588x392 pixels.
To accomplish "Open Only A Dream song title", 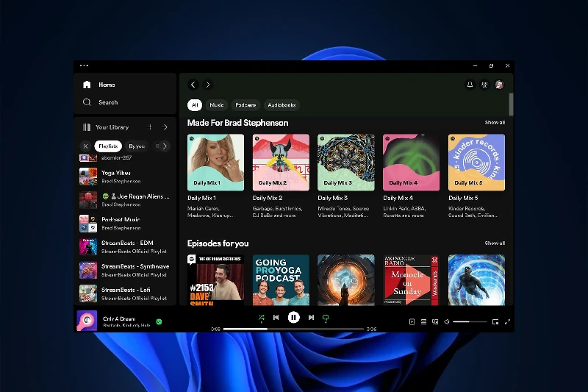I will click(x=119, y=319).
